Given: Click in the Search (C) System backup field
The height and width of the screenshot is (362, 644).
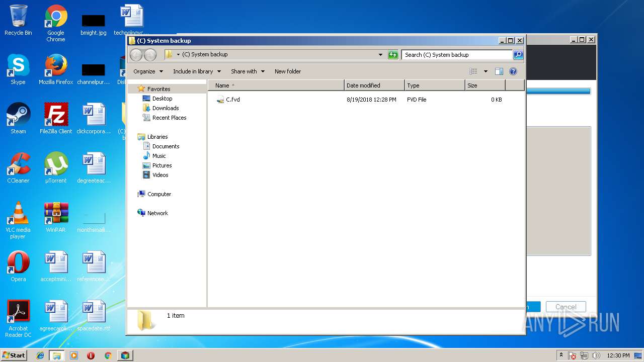Looking at the screenshot, I should point(457,55).
